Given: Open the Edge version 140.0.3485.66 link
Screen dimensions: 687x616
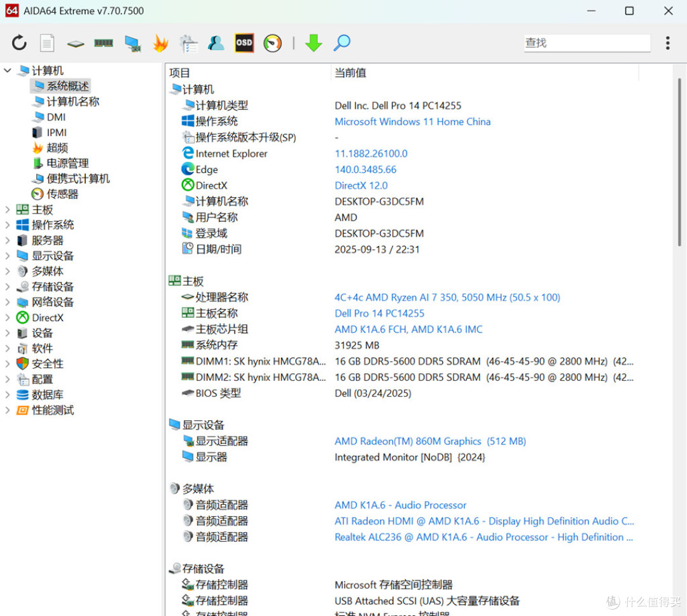Looking at the screenshot, I should click(x=365, y=170).
